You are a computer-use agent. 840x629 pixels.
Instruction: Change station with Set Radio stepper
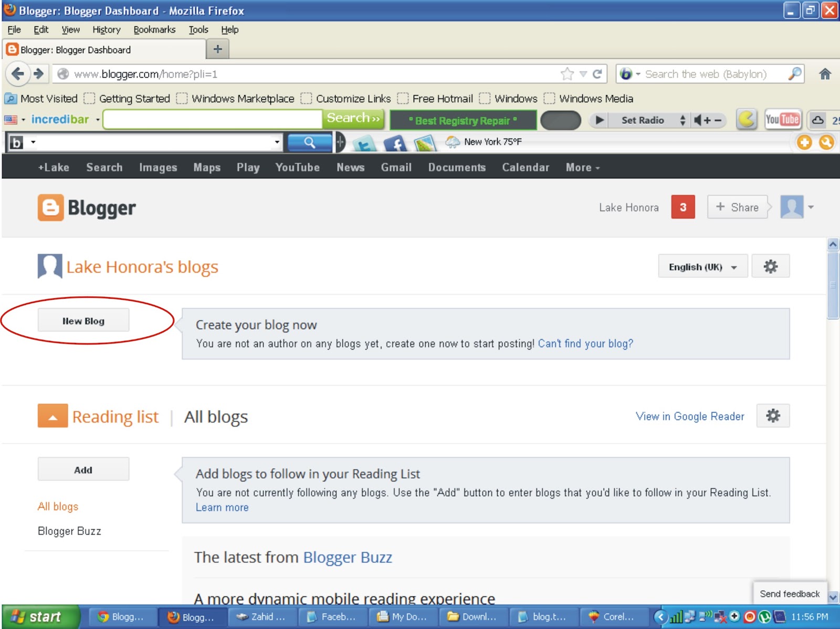pyautogui.click(x=682, y=120)
